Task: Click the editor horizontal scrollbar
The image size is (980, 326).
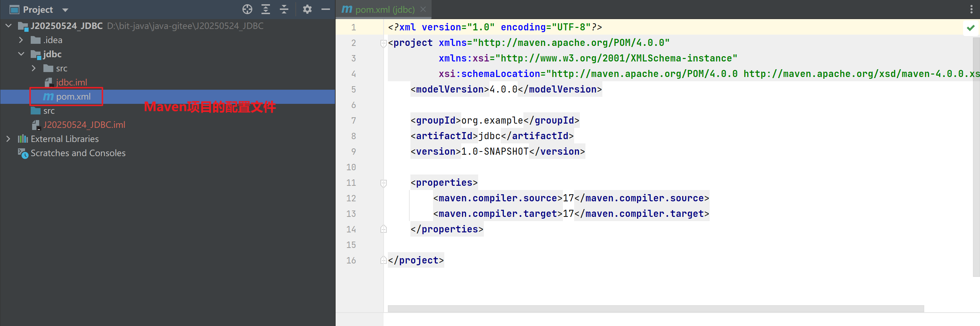Action: [655, 308]
